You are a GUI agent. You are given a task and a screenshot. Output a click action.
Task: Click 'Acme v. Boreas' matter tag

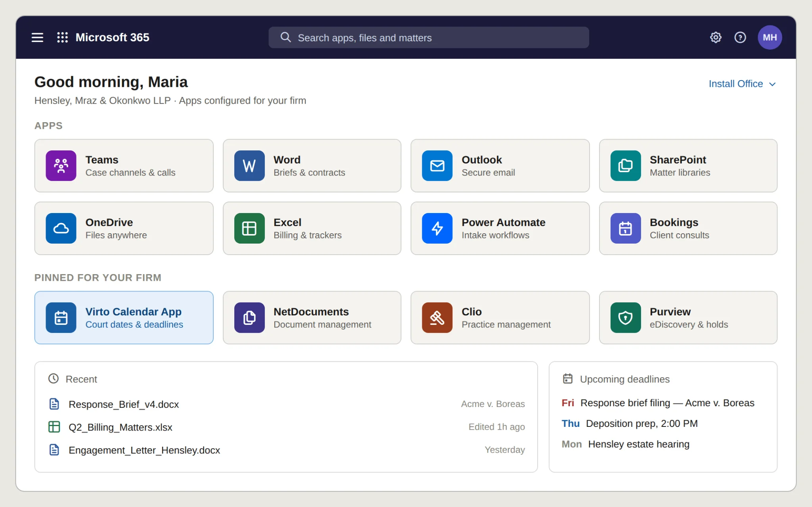pos(493,404)
